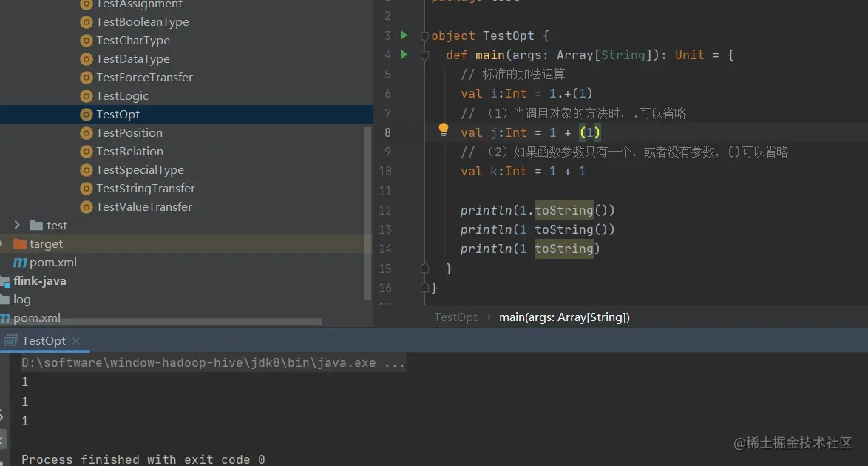Place cursor on 'val k:Int = 1 + 1' line
Viewport: 868px width, 466px height.
tap(523, 171)
